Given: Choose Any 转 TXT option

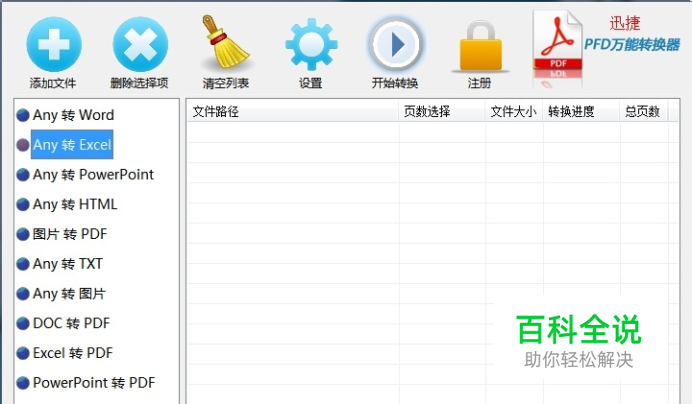Looking at the screenshot, I should click(x=68, y=264).
